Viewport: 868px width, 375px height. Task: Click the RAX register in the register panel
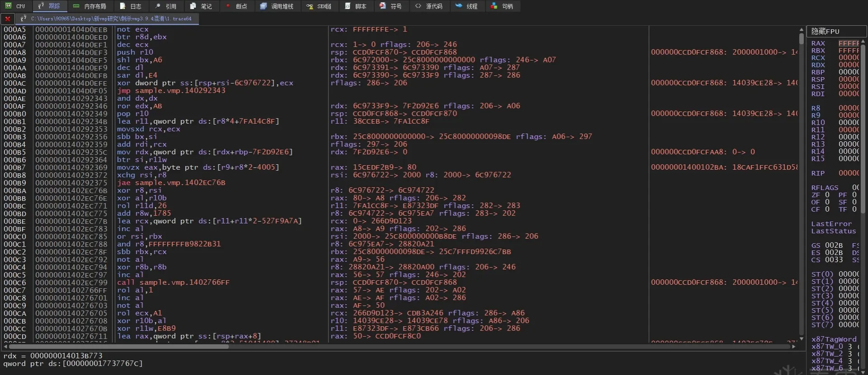point(818,43)
